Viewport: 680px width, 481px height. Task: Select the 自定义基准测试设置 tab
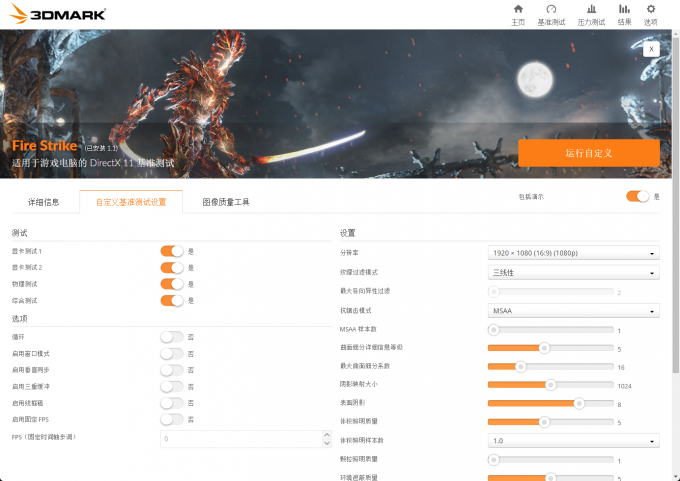click(131, 202)
